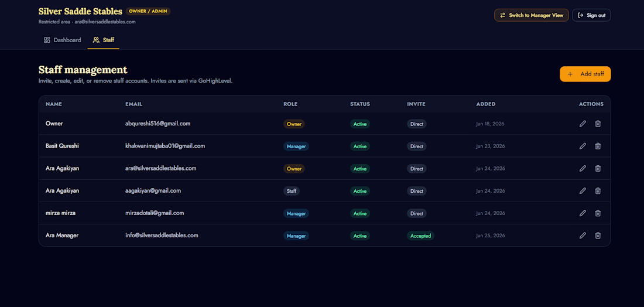The image size is (644, 307).
Task: Select the Staff tab
Action: tap(104, 40)
